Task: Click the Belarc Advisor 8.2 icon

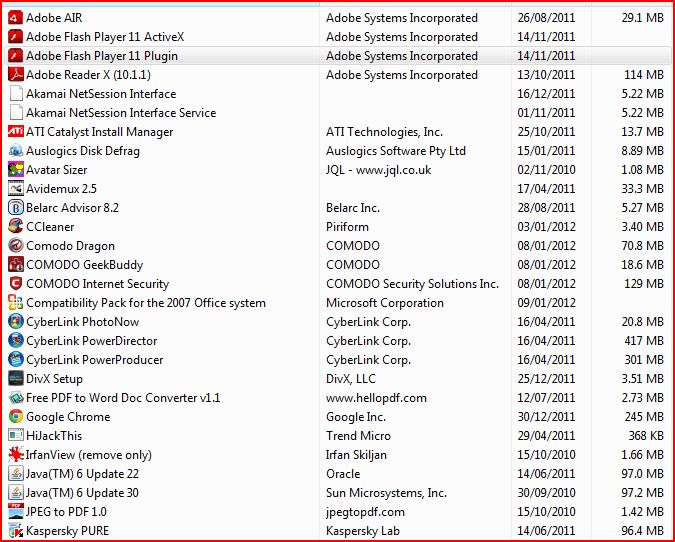Action: point(16,208)
